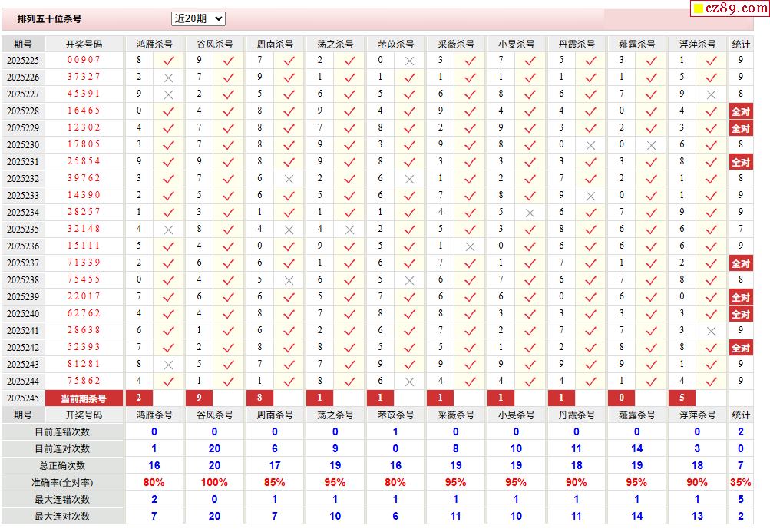The width and height of the screenshot is (770, 532).
Task: Click the X mark under 鸿雁杀号 in row 2025226
Action: (x=168, y=78)
